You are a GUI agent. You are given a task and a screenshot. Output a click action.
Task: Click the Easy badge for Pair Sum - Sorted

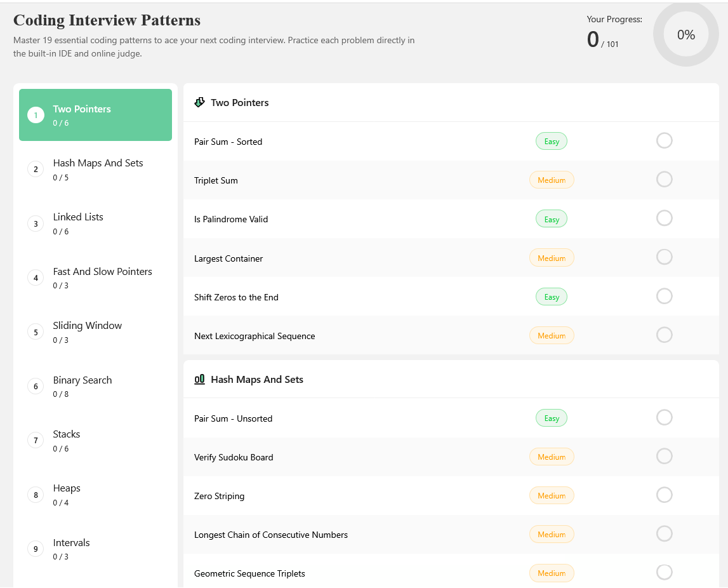(551, 141)
